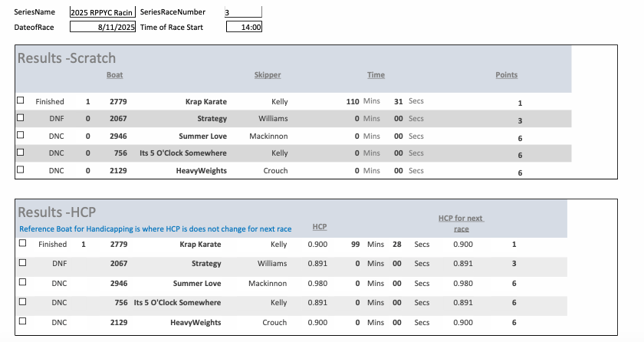Check the Strategy row checkbox in Results-HCP
Screen dimensions: 644x342
tap(22, 263)
